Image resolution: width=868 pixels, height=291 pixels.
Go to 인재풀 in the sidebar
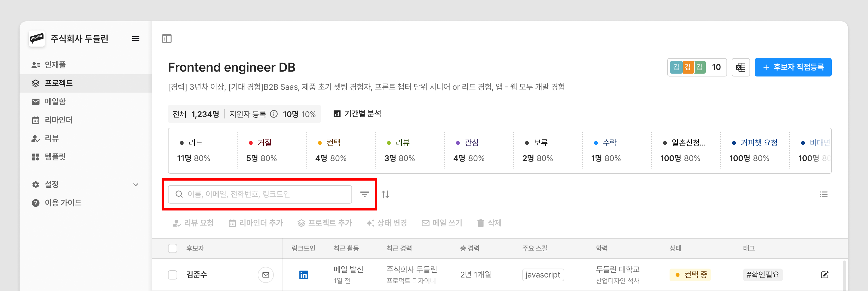pos(55,65)
